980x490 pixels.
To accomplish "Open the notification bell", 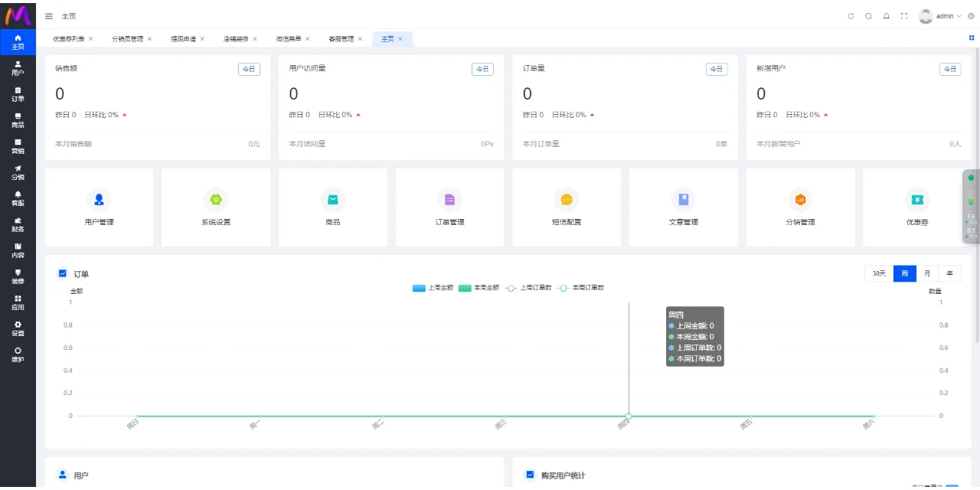I will 886,16.
